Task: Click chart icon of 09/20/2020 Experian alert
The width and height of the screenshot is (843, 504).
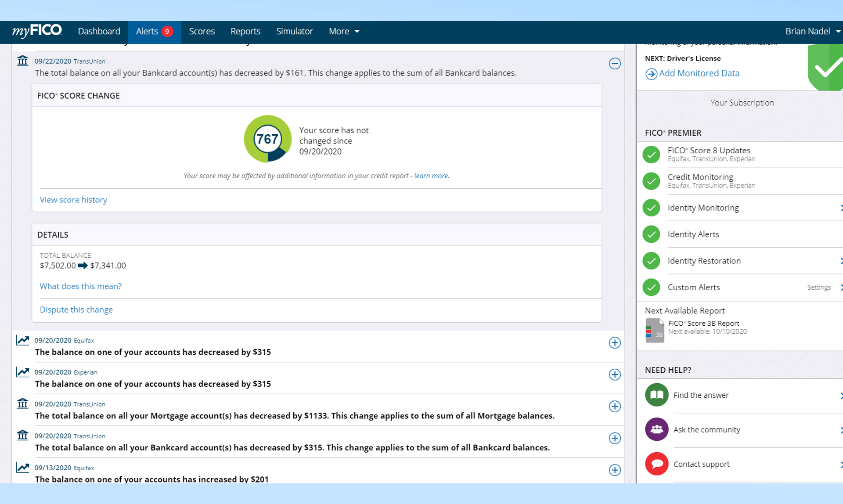Action: [22, 372]
